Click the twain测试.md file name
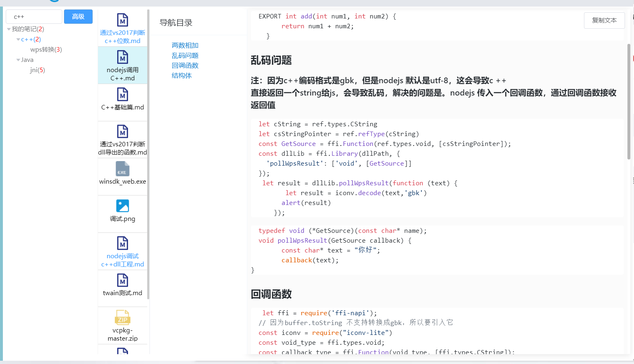 coord(123,293)
